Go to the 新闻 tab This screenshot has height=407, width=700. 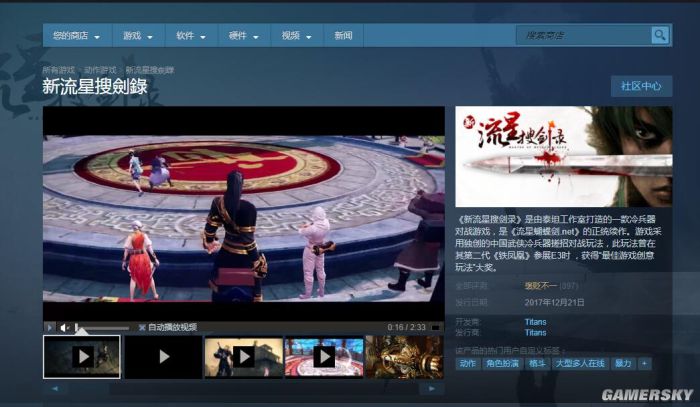coord(343,36)
